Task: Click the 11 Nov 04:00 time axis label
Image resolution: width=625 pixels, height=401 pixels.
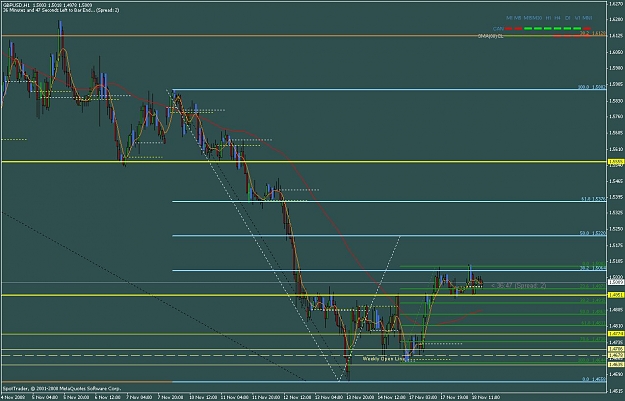Action: pyautogui.click(x=234, y=397)
